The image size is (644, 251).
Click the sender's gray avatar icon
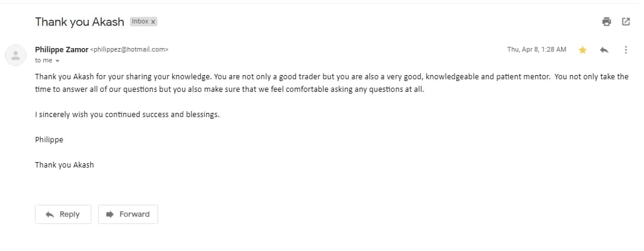pos(15,55)
